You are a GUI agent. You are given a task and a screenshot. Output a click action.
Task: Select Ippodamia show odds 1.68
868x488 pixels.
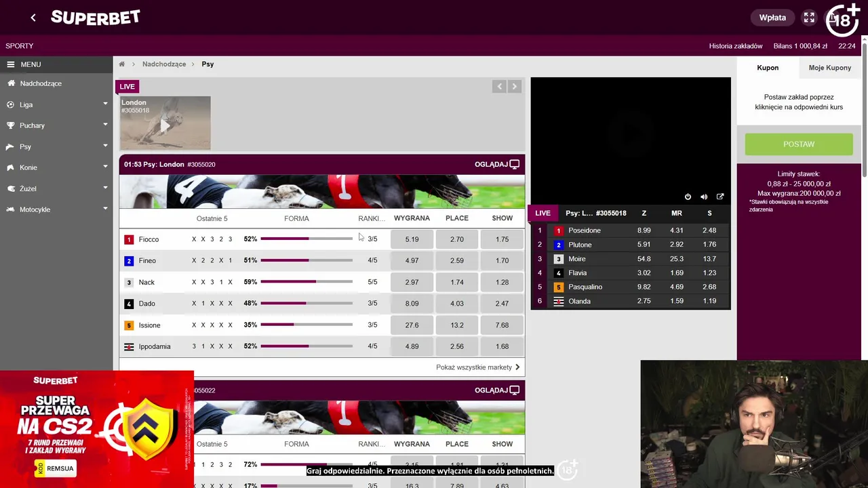[502, 346]
